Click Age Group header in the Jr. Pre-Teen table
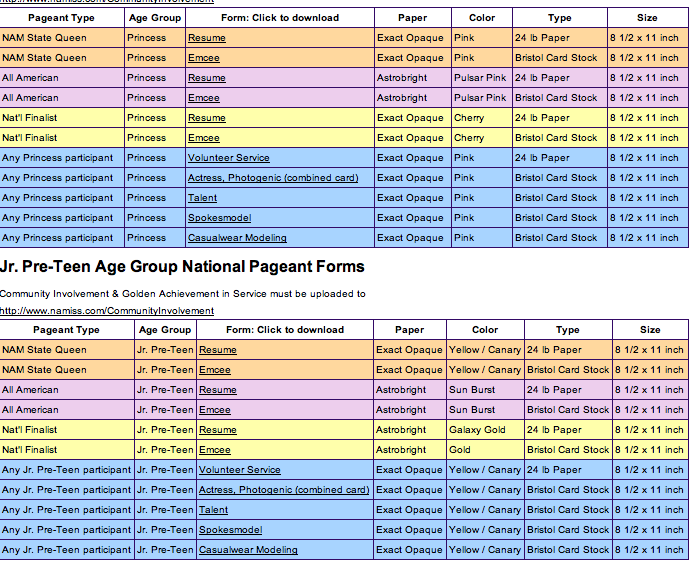The width and height of the screenshot is (697, 566). pyautogui.click(x=165, y=330)
